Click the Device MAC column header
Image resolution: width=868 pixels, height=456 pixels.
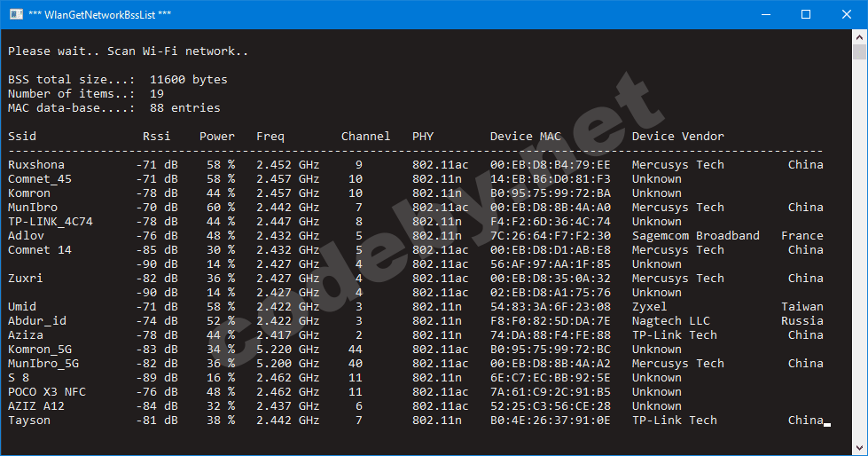(526, 137)
